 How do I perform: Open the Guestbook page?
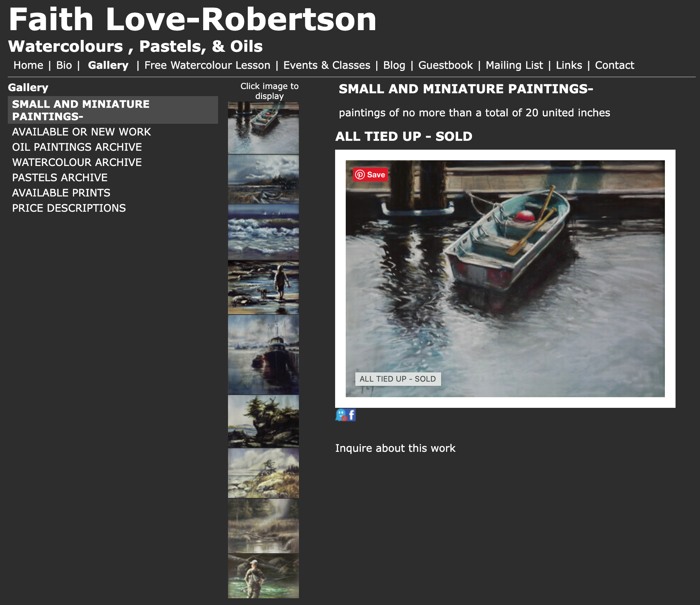point(445,65)
